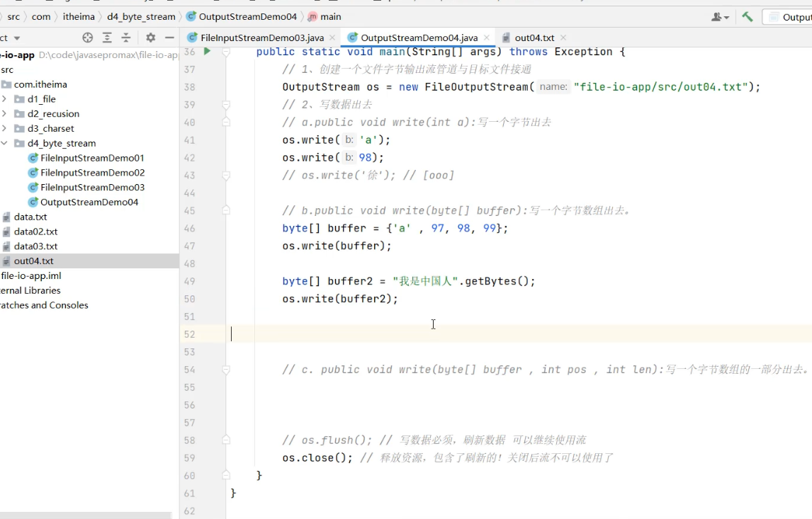Locate current file with crosshair icon
812x519 pixels.
pyautogui.click(x=88, y=38)
